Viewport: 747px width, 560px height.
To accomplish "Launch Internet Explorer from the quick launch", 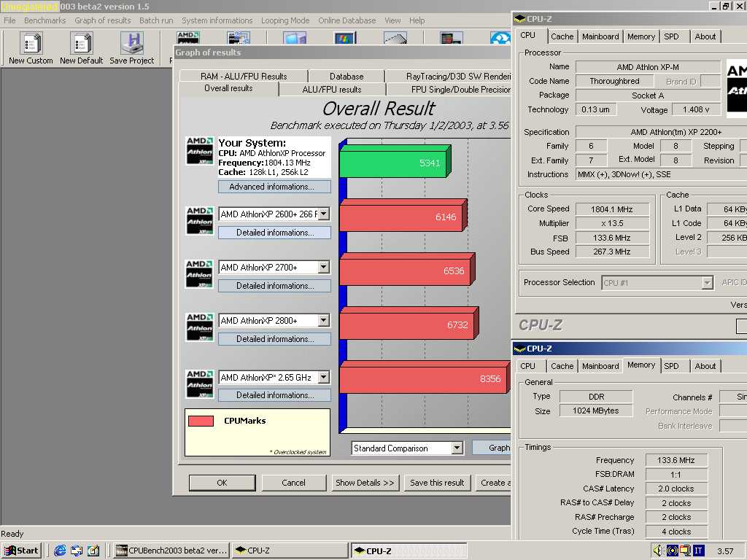I will point(60,551).
